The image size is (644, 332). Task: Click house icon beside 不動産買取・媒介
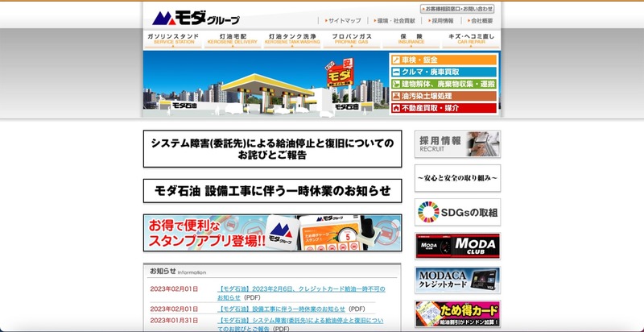click(396, 108)
